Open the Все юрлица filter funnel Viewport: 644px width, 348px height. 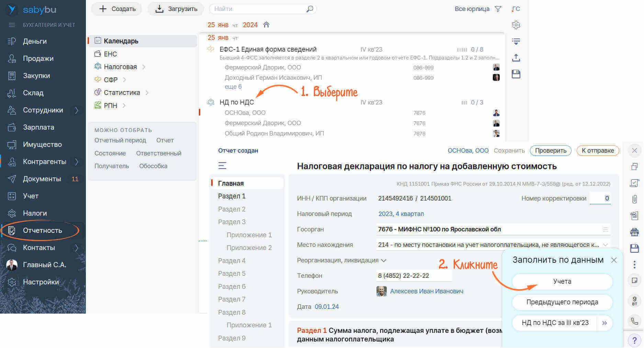pos(498,9)
